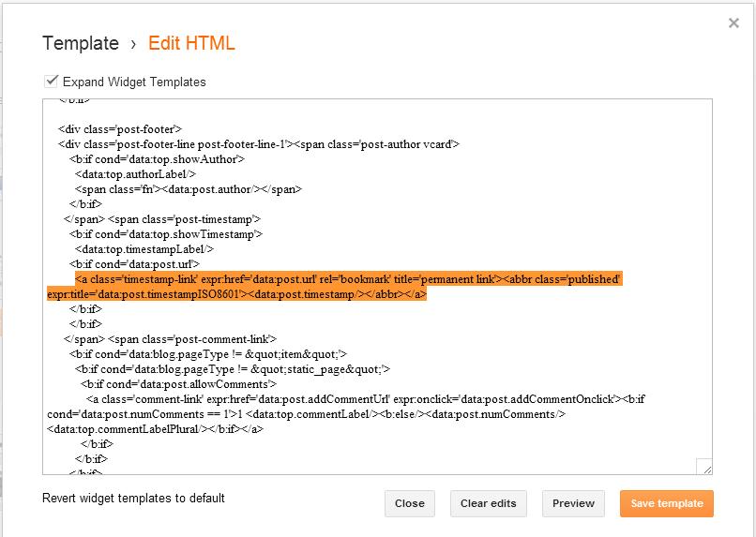Click the data:top.timestampLabel line
756x537 pixels.
point(144,249)
